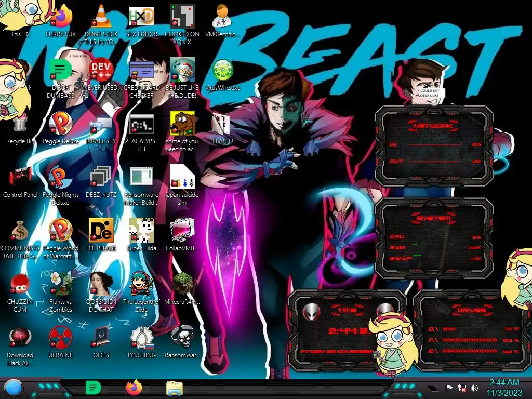Screen dimensions: 532x399
Task: Launch The Legend of Zilda icon
Action: (x=141, y=292)
